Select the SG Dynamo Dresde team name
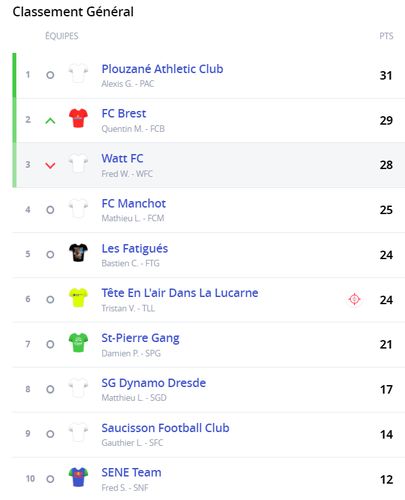The width and height of the screenshot is (405, 500). [x=153, y=383]
